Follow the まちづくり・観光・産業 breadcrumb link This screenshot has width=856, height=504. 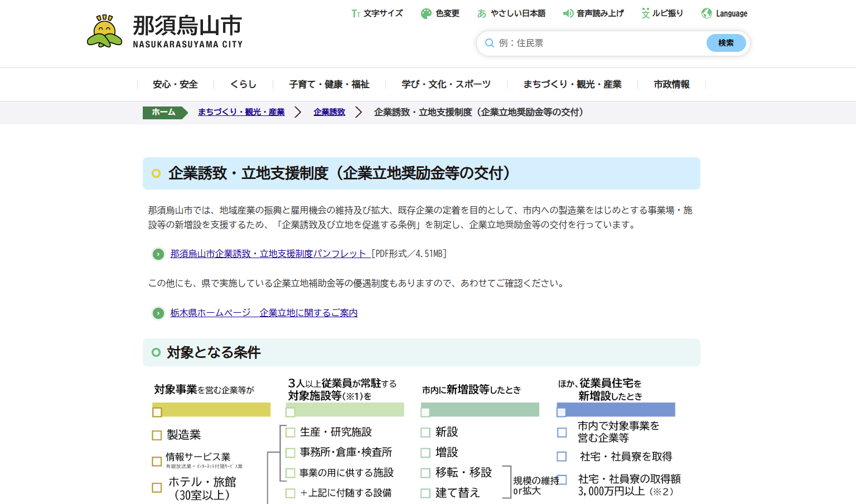pyautogui.click(x=241, y=112)
